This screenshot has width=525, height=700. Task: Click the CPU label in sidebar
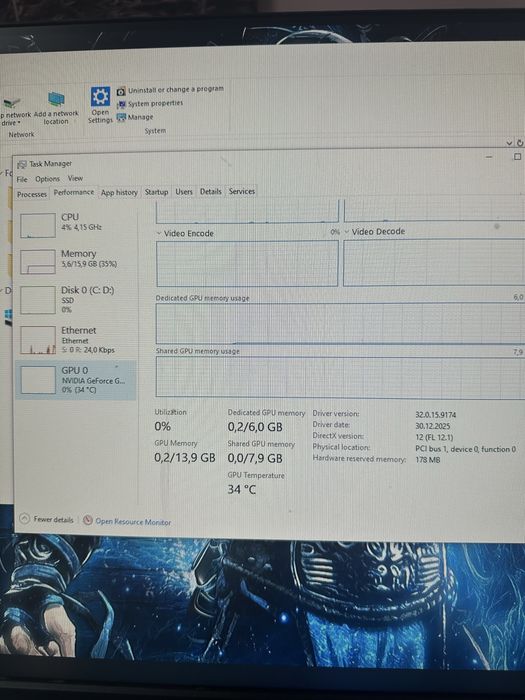[70, 217]
